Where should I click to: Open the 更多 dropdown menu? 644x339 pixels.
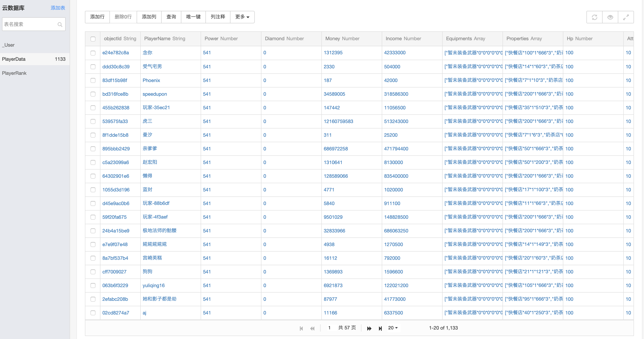[x=242, y=17]
